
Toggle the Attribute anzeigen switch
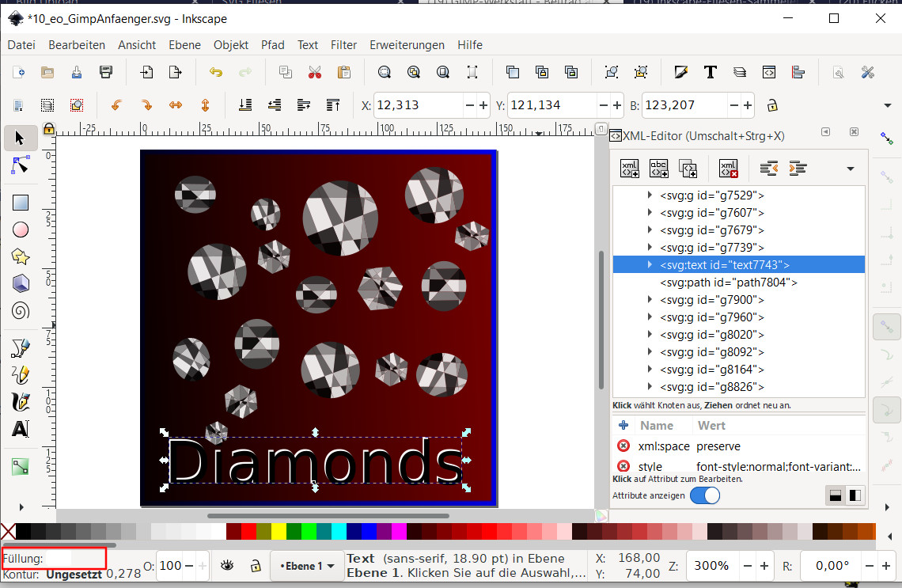(x=704, y=495)
